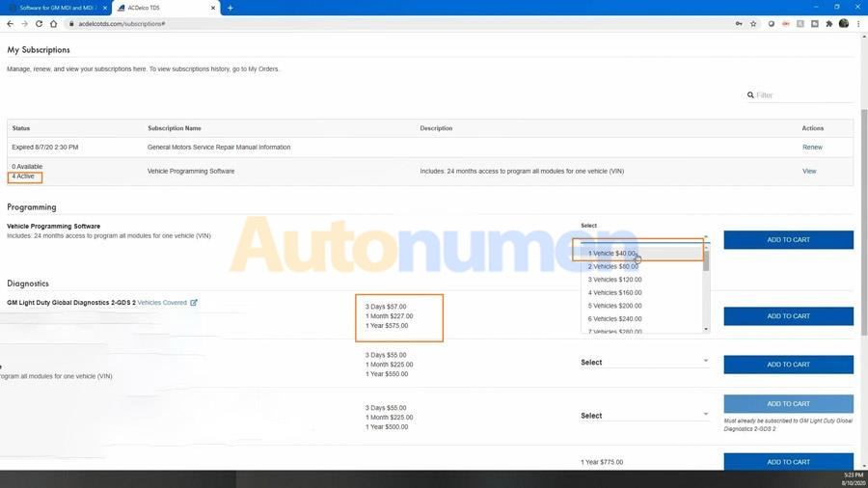The height and width of the screenshot is (488, 868).
Task: Open the Chrome three-dot menu
Action: [x=858, y=24]
